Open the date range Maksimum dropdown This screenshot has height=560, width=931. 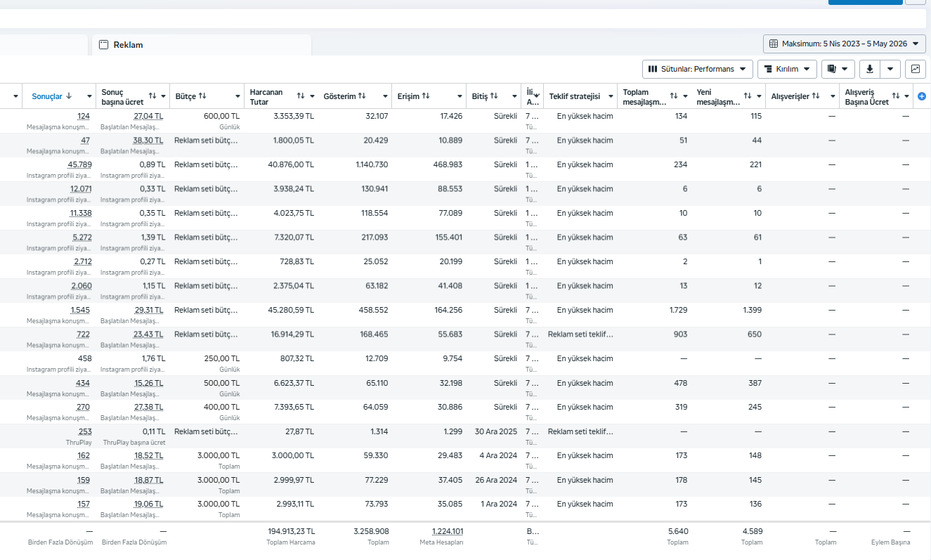[845, 44]
